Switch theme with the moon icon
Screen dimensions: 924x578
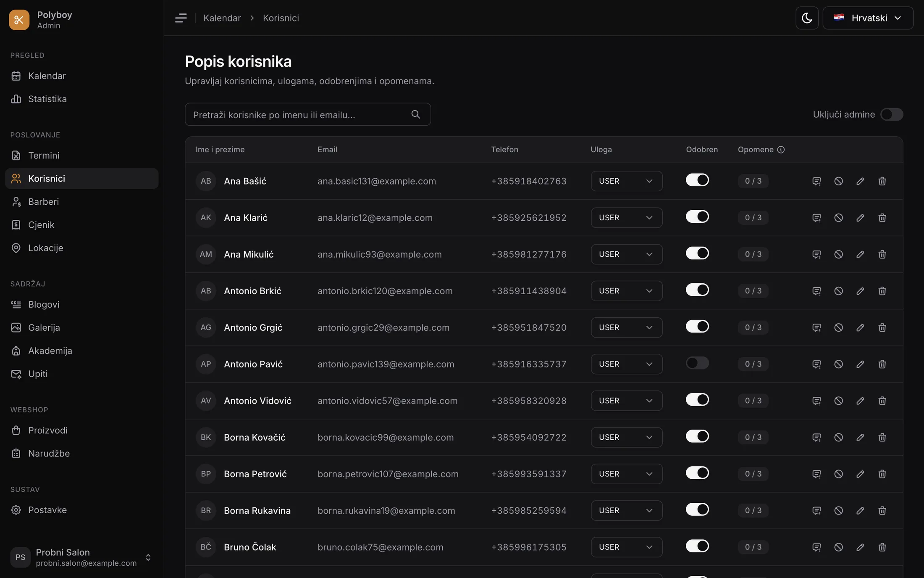coord(807,18)
